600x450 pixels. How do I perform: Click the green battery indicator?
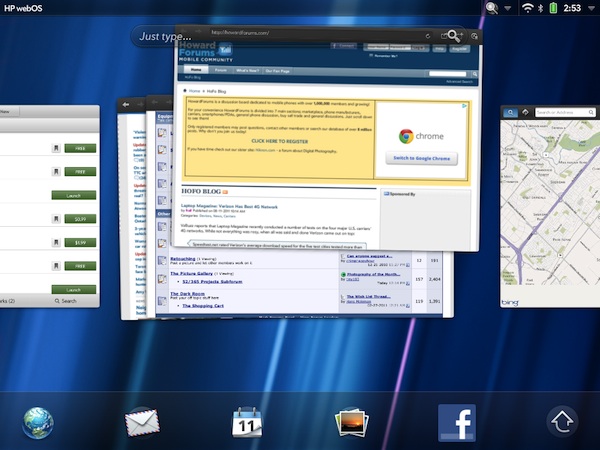coord(553,8)
